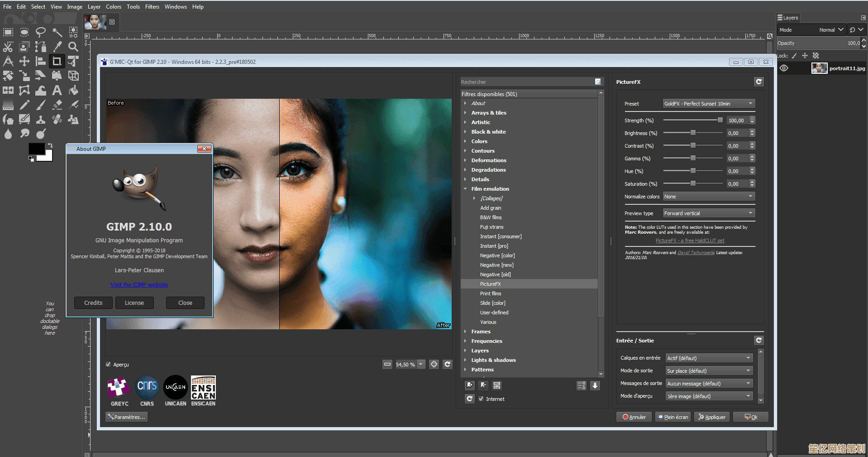Toggle visibility of portrait11.jpg layer
This screenshot has width=868, height=457.
(x=784, y=68)
